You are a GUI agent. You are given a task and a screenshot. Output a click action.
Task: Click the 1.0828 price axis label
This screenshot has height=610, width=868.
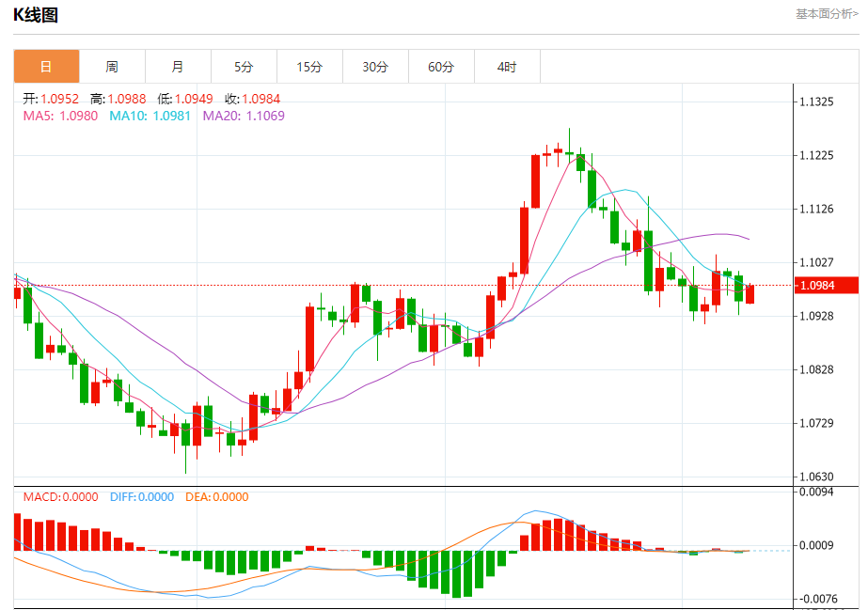click(x=816, y=369)
